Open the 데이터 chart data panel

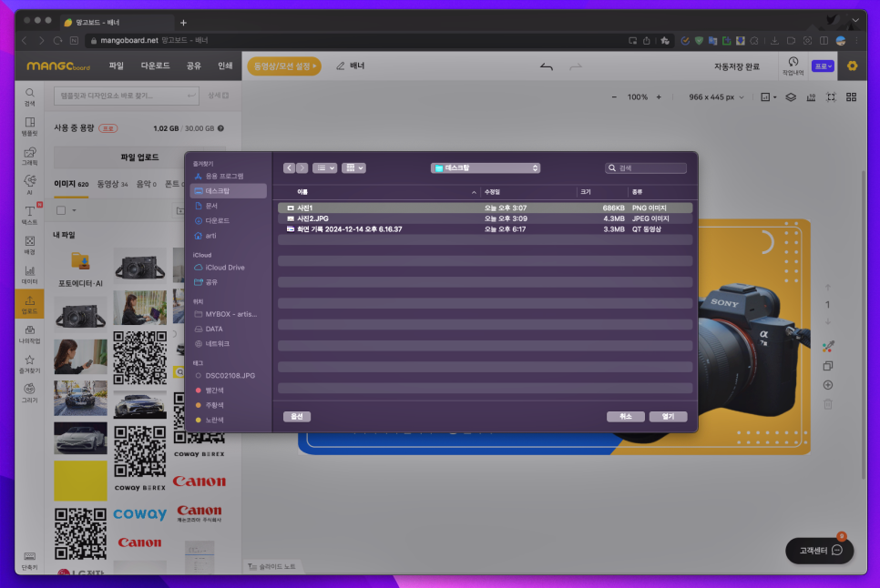(x=30, y=274)
